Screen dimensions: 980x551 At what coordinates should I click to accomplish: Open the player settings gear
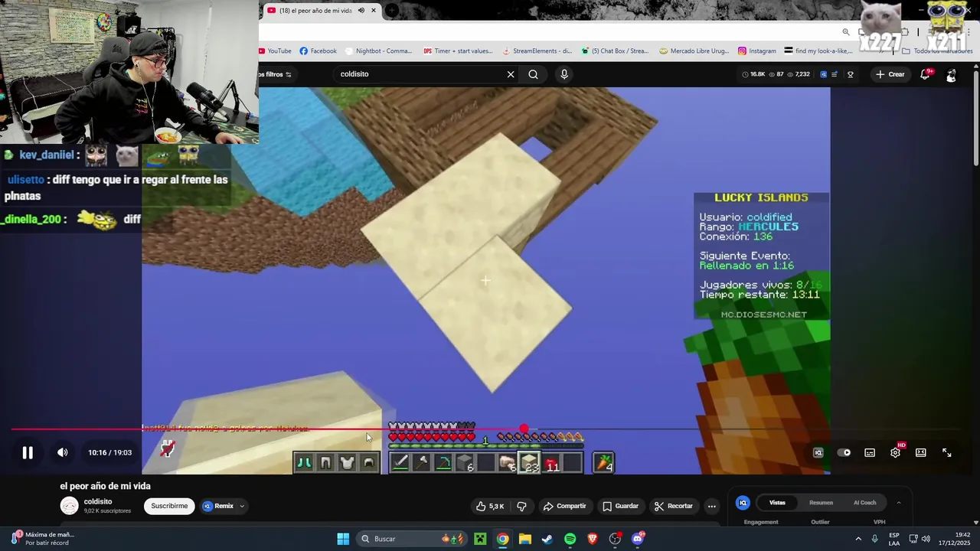click(x=895, y=452)
